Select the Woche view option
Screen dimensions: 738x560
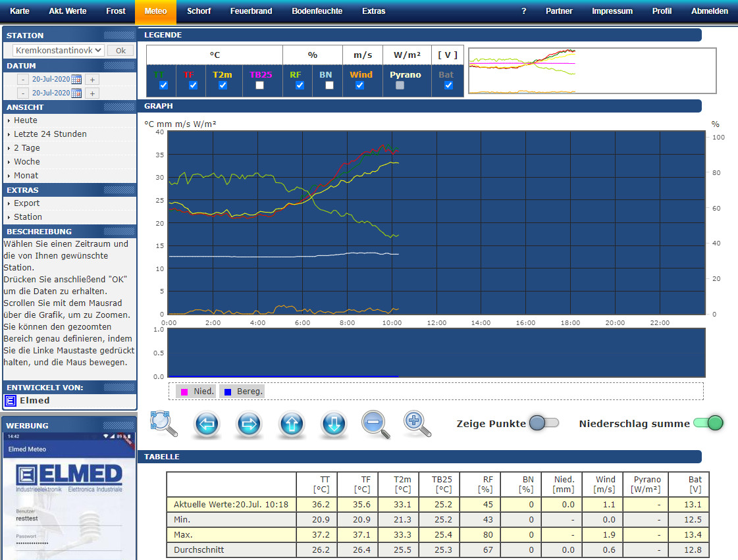click(27, 162)
